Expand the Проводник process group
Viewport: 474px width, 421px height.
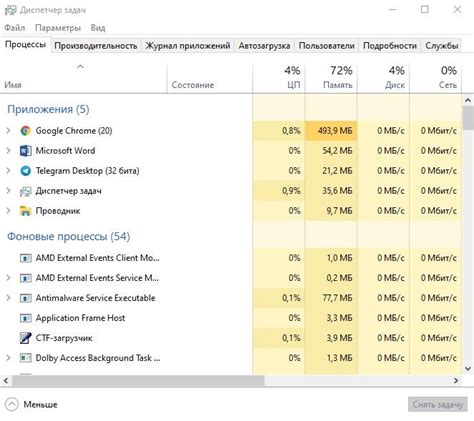tap(8, 211)
